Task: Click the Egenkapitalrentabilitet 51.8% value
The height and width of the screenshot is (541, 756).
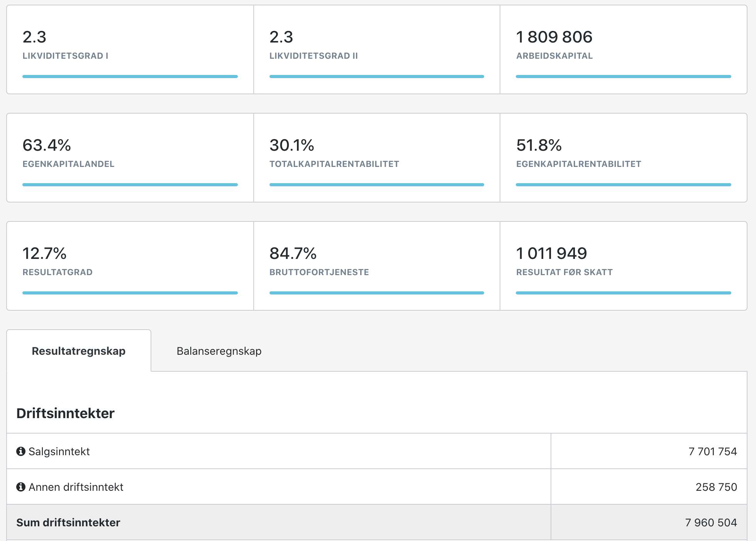Action: (x=539, y=145)
